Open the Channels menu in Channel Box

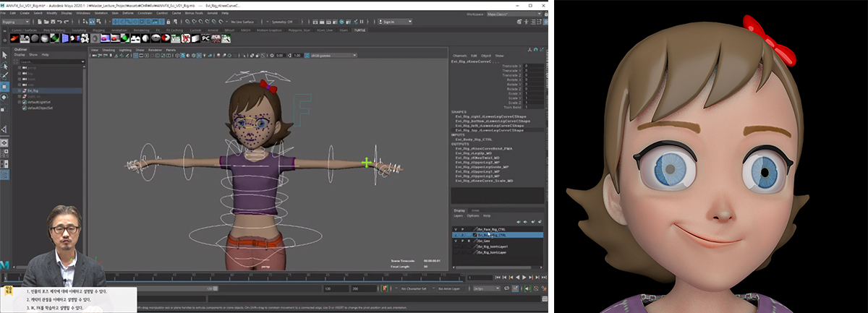coord(460,56)
